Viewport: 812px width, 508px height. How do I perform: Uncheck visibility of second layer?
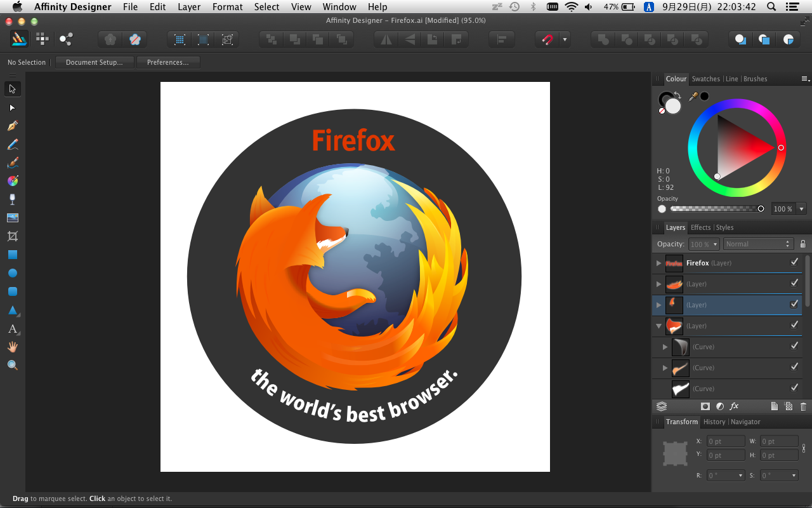(794, 283)
